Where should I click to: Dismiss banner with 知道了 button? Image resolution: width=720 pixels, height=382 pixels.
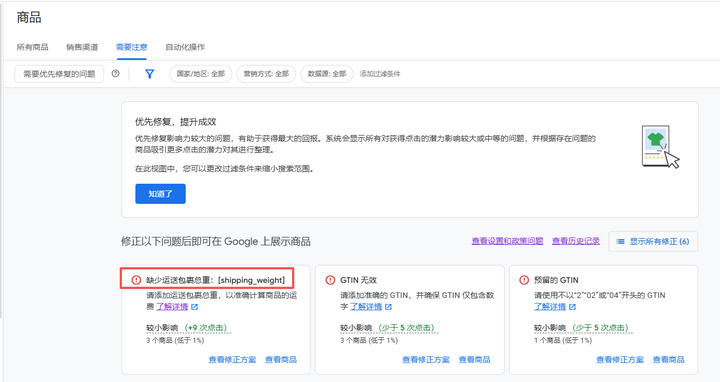click(160, 194)
